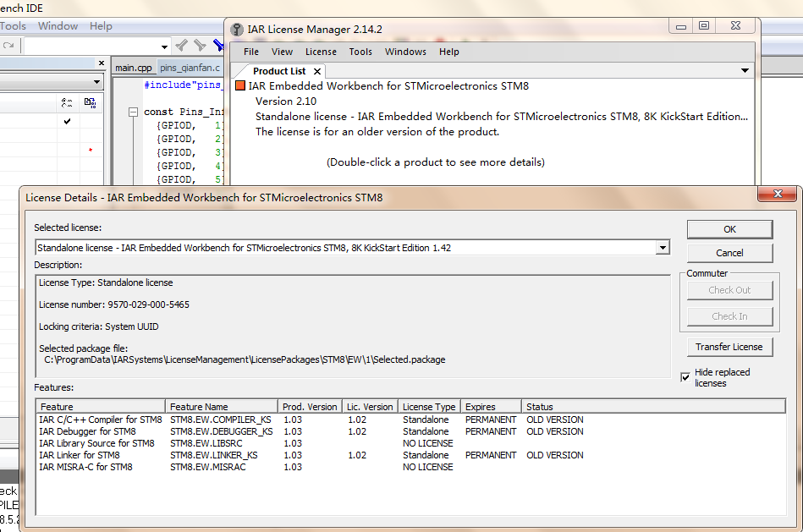Screen dimensions: 803x532
Task: Open the IDE Window menu
Action: click(58, 26)
